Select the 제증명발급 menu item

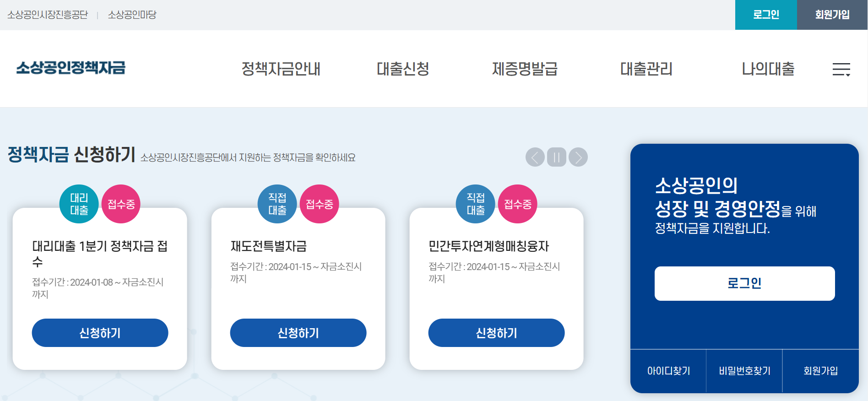point(525,70)
